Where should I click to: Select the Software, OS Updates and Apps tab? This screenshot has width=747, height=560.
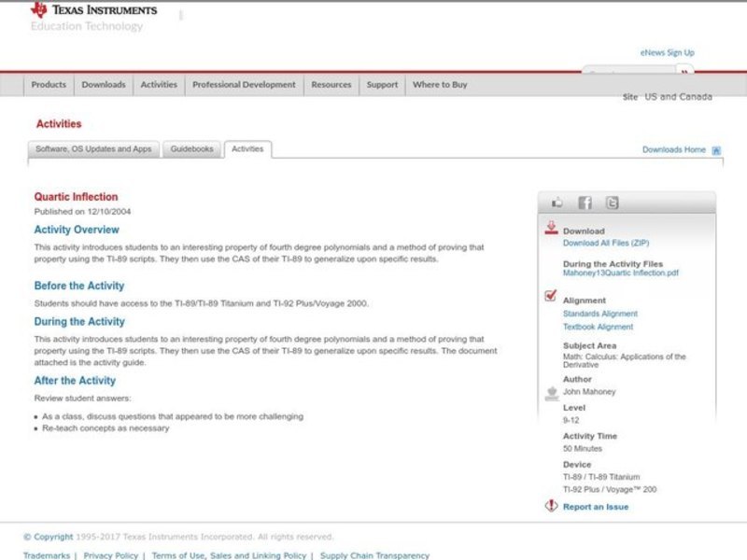click(93, 149)
